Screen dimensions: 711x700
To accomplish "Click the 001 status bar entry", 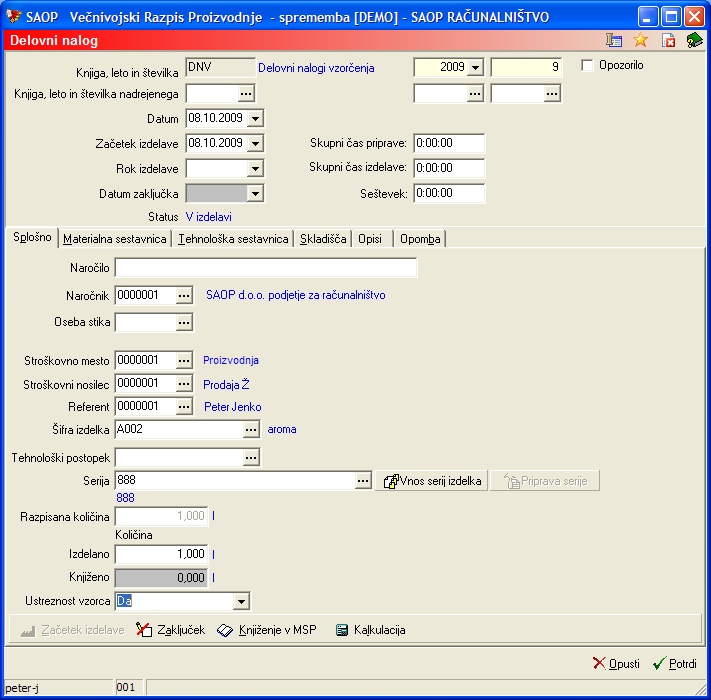I will [126, 687].
